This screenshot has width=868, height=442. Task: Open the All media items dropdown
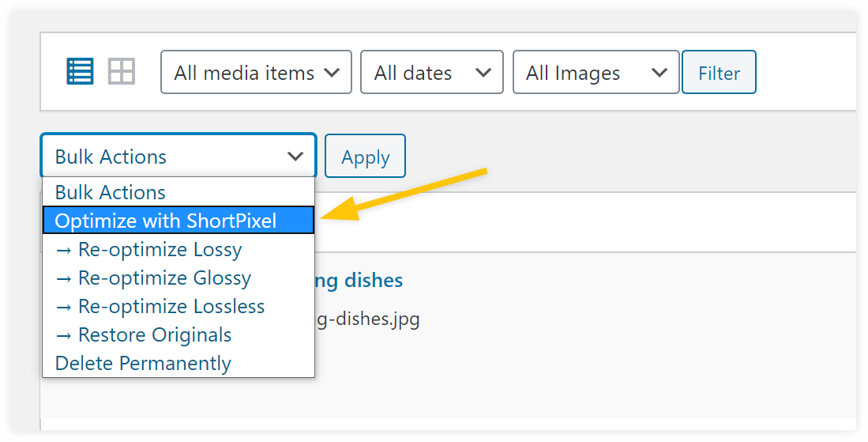[x=257, y=73]
